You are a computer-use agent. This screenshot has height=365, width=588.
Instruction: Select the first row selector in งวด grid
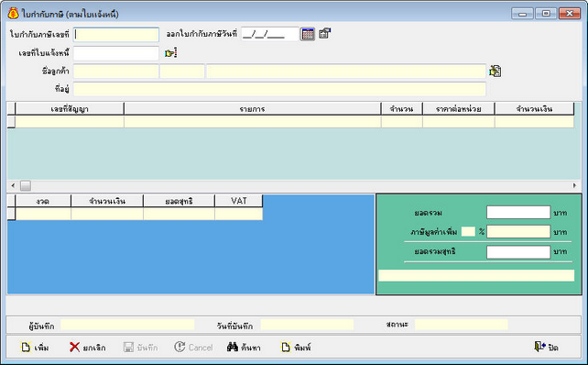(11, 214)
